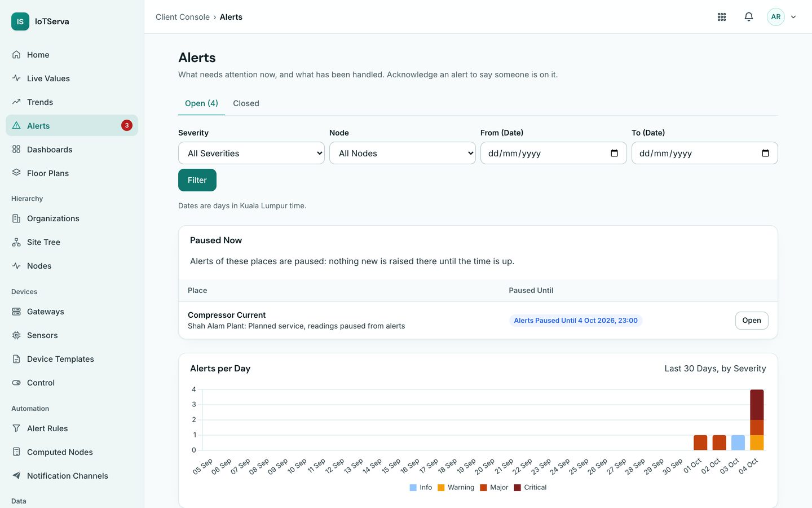This screenshot has height=508, width=812.
Task: Switch to Open (4) tab
Action: point(201,103)
